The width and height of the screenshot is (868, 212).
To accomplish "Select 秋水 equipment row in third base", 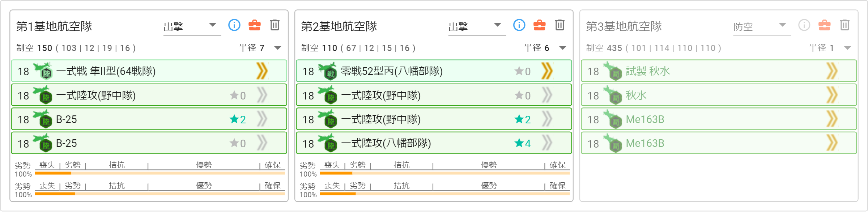I will coord(719,95).
